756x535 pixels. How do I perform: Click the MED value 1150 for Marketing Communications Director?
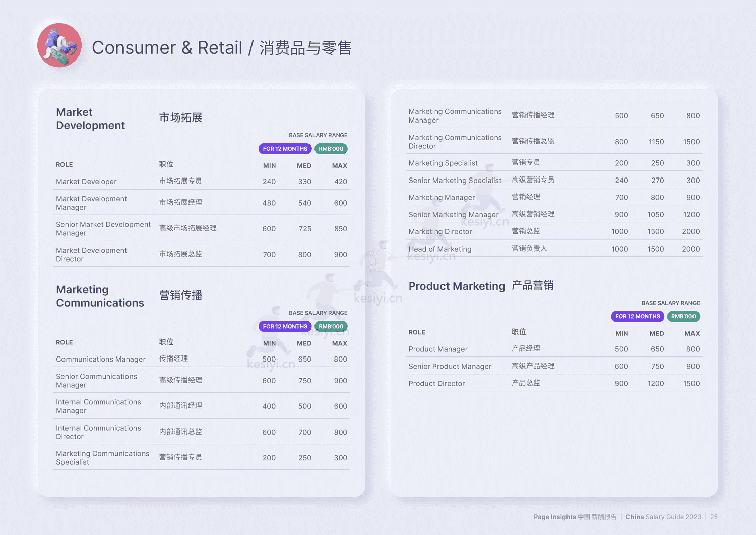click(x=656, y=142)
